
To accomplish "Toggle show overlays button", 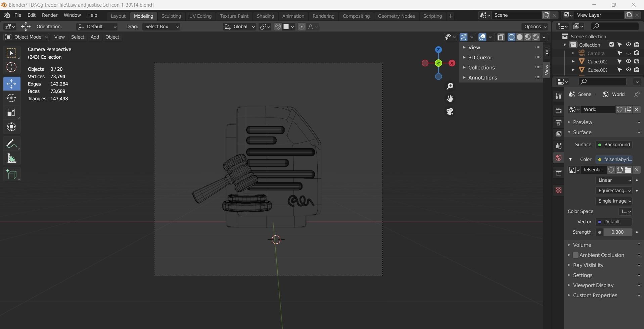I will click(482, 37).
